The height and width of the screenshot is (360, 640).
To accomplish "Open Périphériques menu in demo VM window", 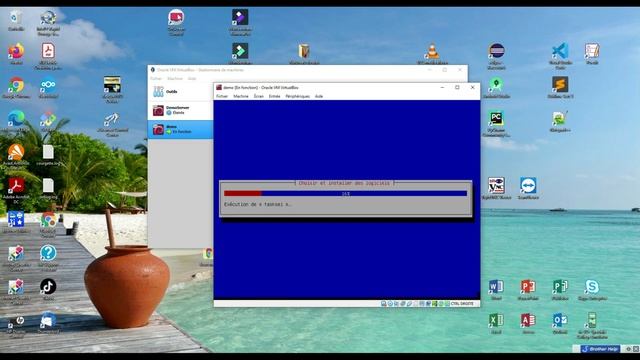I will pos(298,96).
